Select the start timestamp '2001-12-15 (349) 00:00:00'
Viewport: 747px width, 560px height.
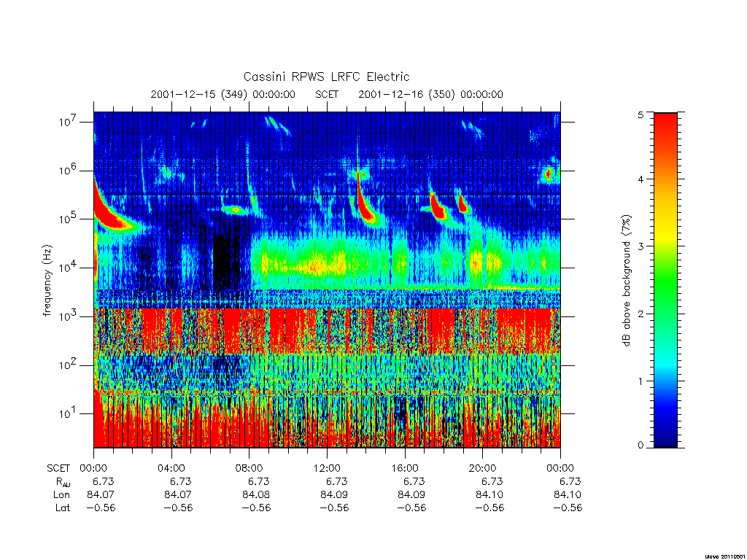(223, 94)
